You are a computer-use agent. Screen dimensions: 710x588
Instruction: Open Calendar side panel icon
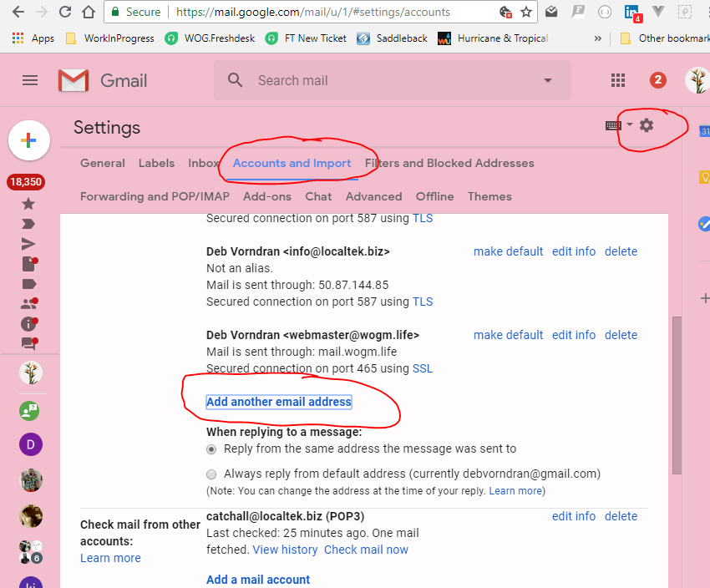click(x=704, y=131)
